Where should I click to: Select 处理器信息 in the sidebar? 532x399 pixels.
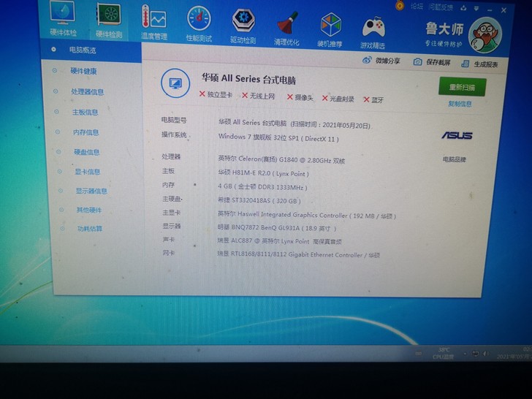point(87,91)
